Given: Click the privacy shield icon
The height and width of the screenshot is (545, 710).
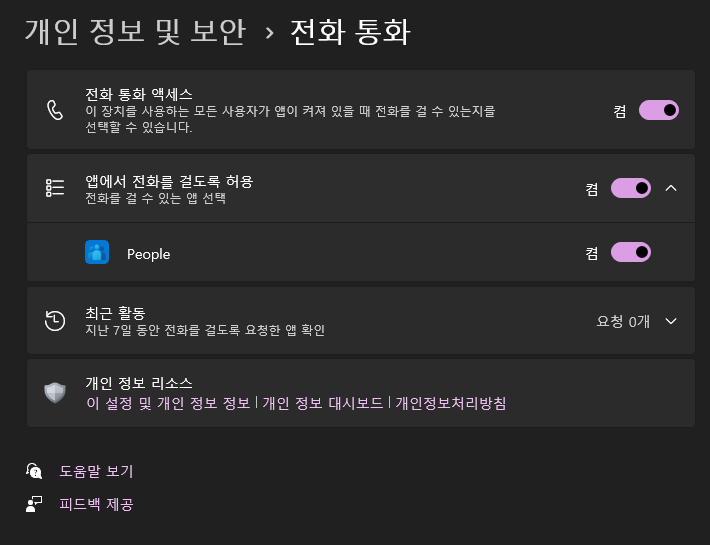Looking at the screenshot, I should pos(55,392).
